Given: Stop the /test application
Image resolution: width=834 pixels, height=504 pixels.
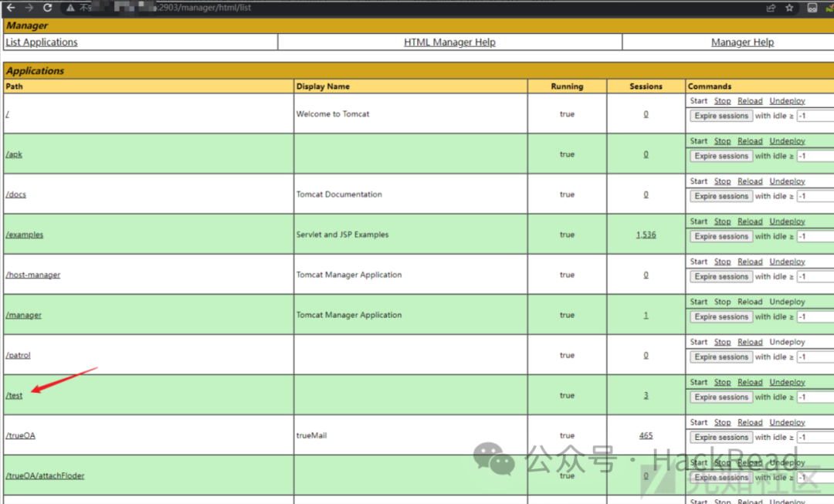Looking at the screenshot, I should [x=722, y=382].
